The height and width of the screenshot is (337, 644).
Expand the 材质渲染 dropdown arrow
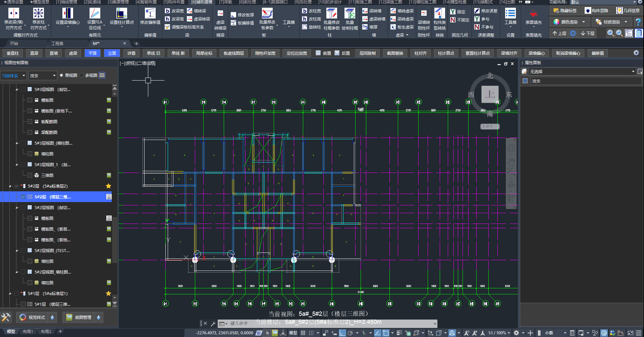tap(626, 22)
